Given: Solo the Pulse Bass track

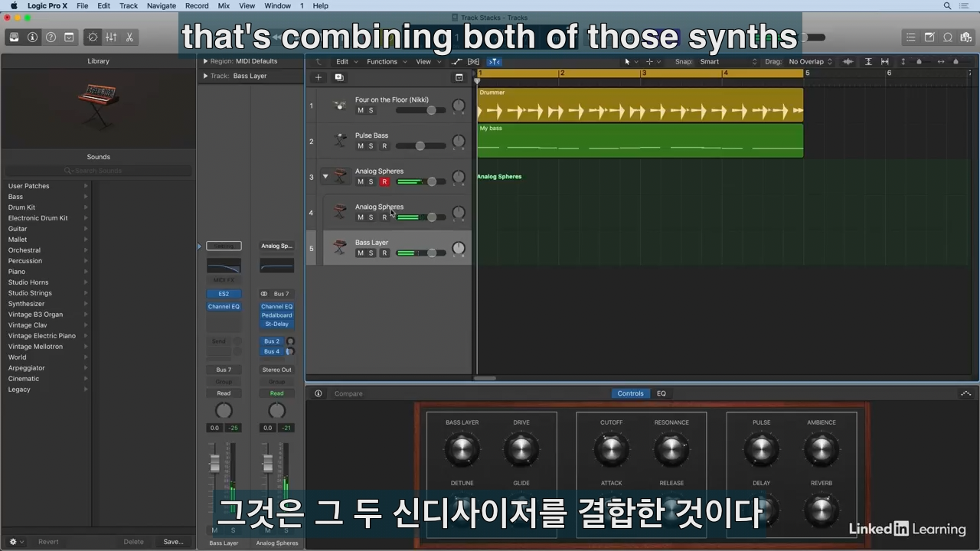Looking at the screenshot, I should pyautogui.click(x=371, y=146).
